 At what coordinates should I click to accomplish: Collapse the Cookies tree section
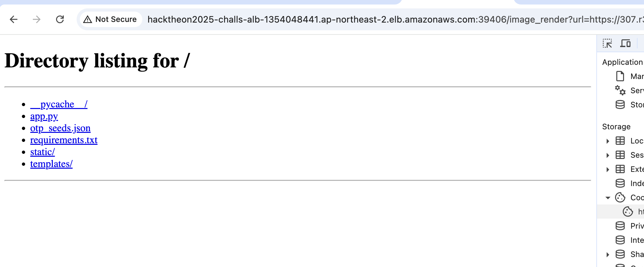(x=608, y=198)
